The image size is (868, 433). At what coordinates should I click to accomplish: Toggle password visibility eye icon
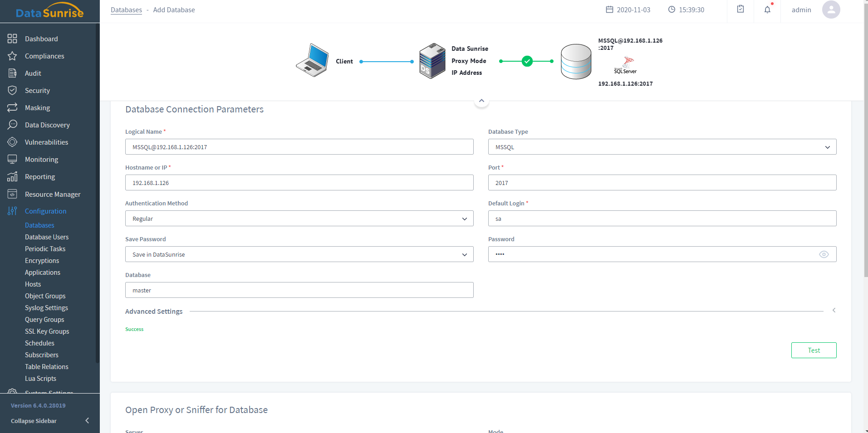pos(824,254)
